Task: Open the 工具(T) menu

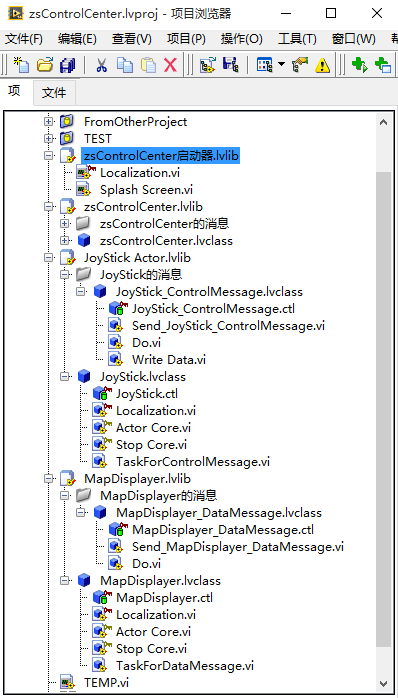Action: coord(297,39)
